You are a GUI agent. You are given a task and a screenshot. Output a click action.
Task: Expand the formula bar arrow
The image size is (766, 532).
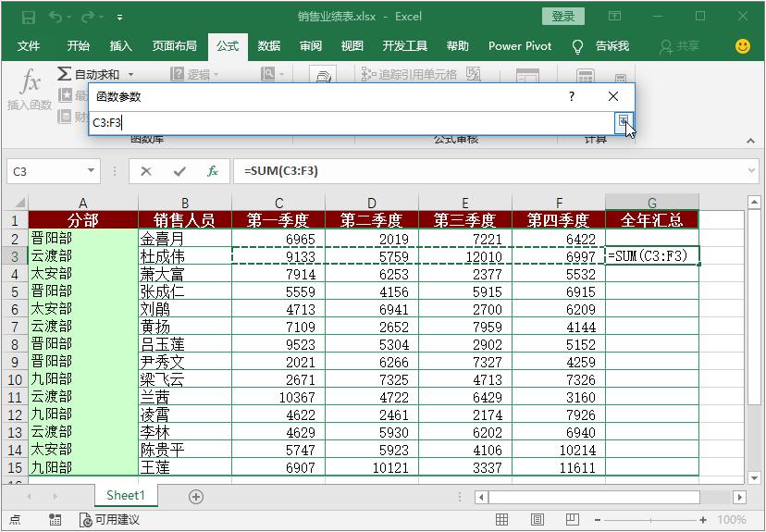point(752,171)
